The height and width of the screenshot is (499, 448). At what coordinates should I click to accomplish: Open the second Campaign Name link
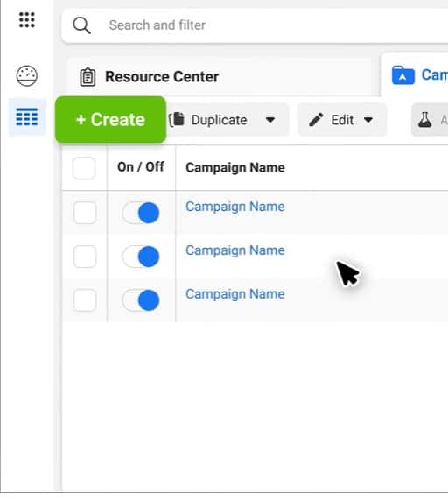(235, 250)
